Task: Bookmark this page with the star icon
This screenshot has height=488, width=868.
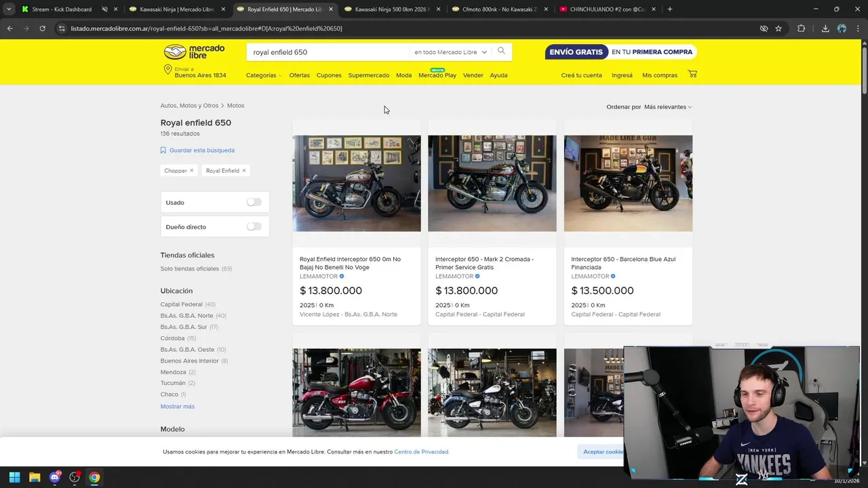Action: 778,28
